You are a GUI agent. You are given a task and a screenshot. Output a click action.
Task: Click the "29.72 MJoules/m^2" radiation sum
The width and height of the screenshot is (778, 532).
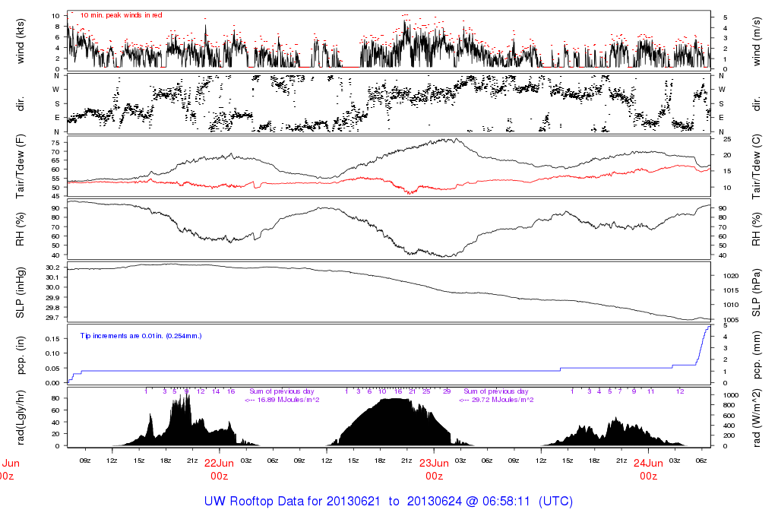(x=503, y=400)
